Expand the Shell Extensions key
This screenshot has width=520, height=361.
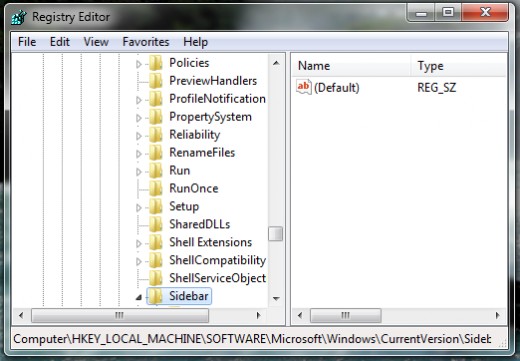[x=139, y=244]
